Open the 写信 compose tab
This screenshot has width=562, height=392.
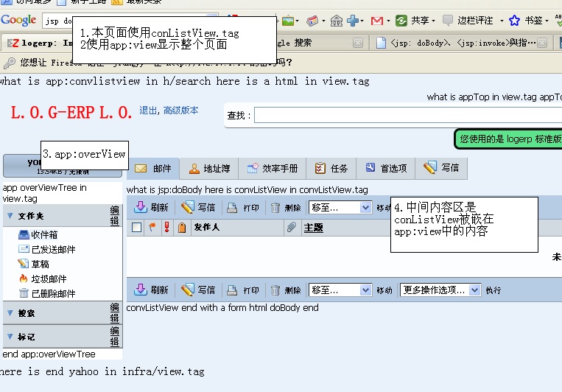(441, 167)
